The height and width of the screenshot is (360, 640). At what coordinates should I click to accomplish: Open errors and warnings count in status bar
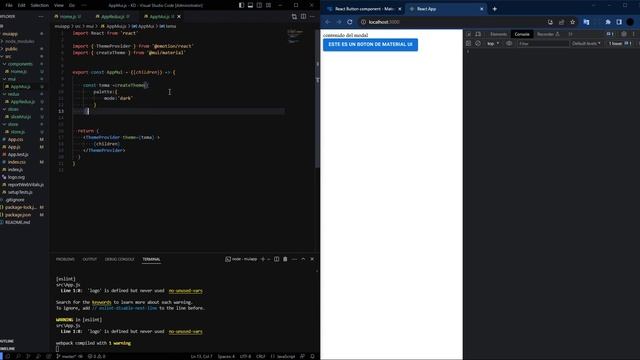(97, 356)
